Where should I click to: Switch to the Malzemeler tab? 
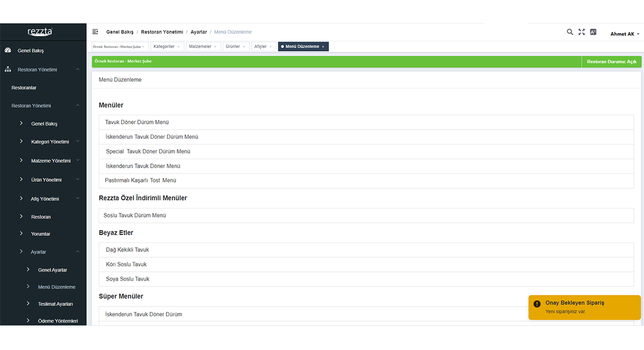click(x=200, y=47)
